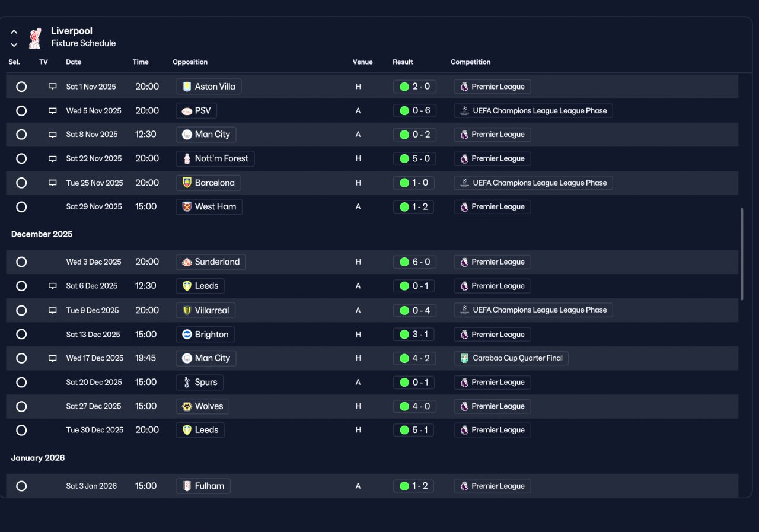Open the Nott'm Forest opposition button
Screen dimensions: 759x532
click(215, 159)
